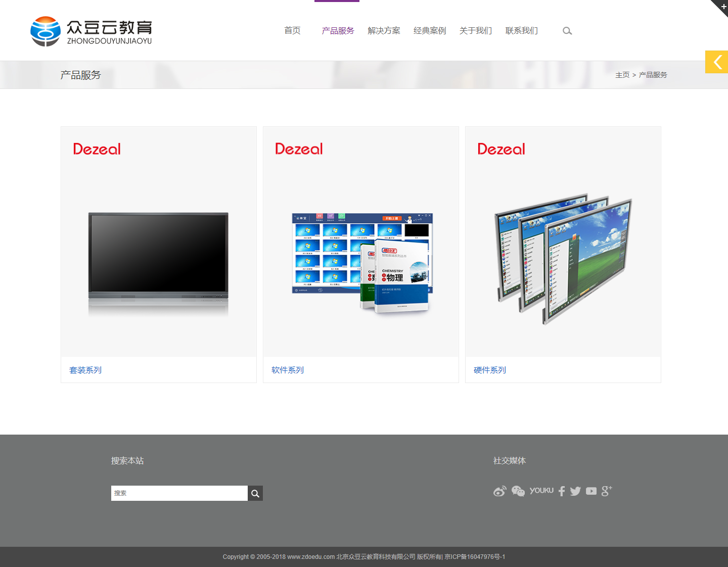Viewport: 728px width, 567px height.
Task: Open the Google Plus icon
Action: point(607,491)
